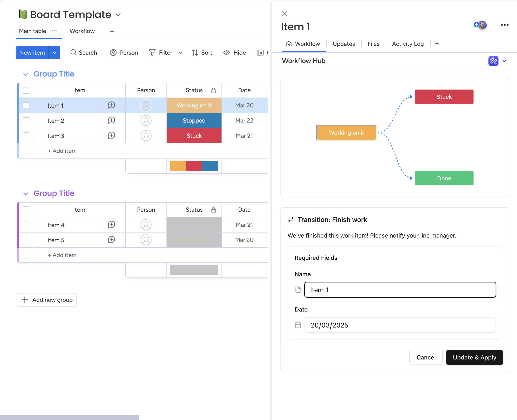This screenshot has height=420, width=517.
Task: Check the Item 2 row checkbox
Action: [26, 120]
